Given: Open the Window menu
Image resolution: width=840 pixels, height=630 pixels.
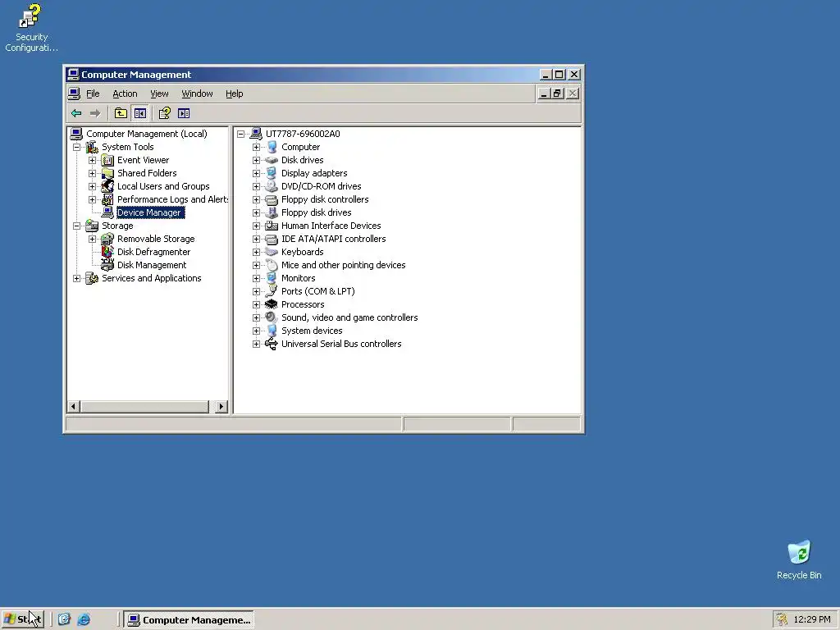Looking at the screenshot, I should (x=197, y=94).
